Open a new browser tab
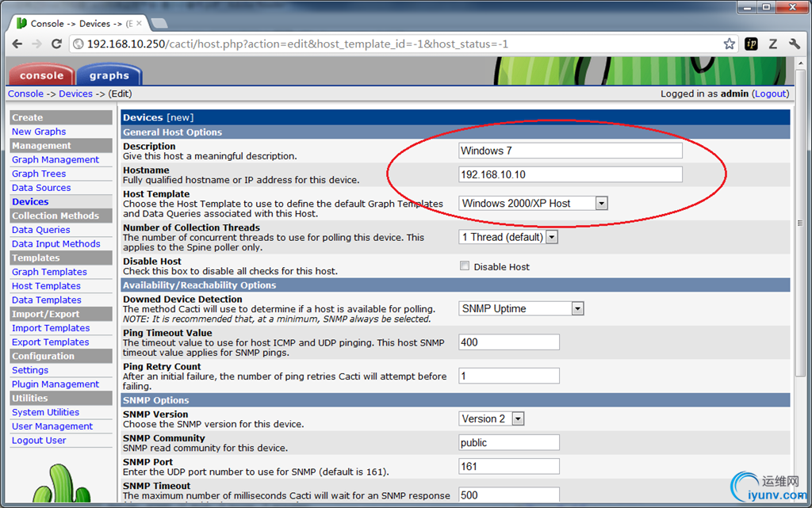The width and height of the screenshot is (812, 508). coord(159,23)
